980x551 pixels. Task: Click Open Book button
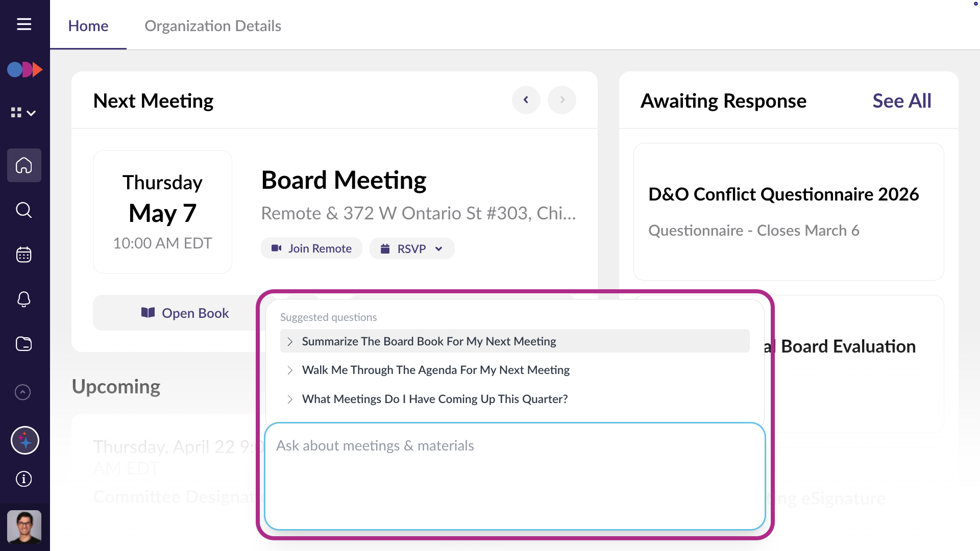tap(185, 313)
